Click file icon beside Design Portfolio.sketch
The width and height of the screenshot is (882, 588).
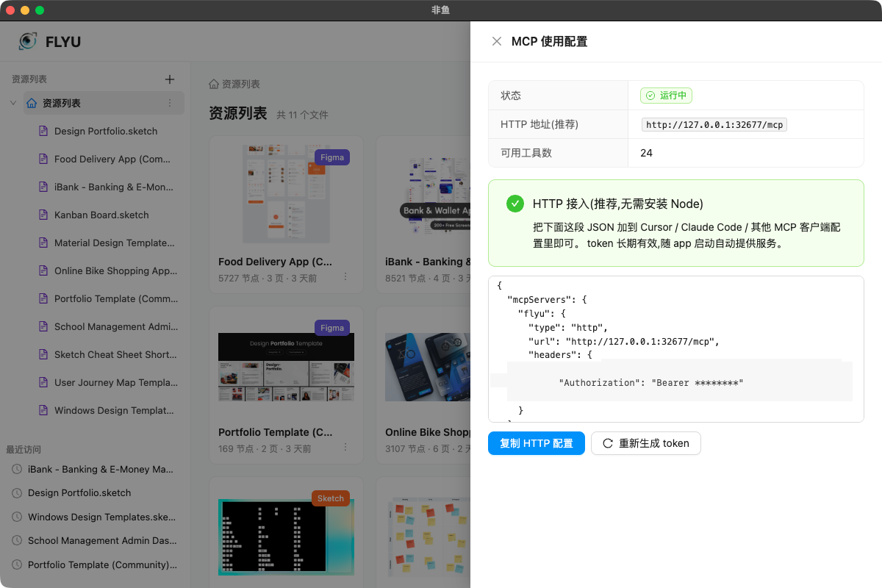pyautogui.click(x=43, y=131)
